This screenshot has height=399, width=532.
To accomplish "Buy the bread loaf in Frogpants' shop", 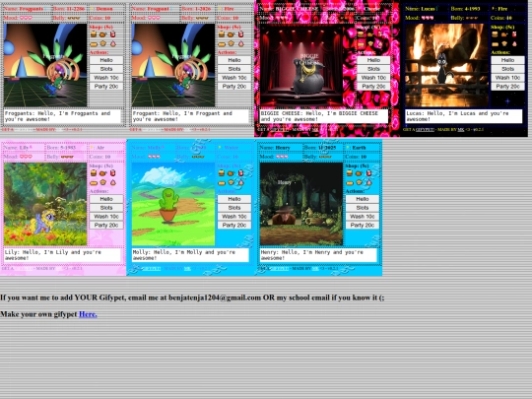I will tap(94, 43).
